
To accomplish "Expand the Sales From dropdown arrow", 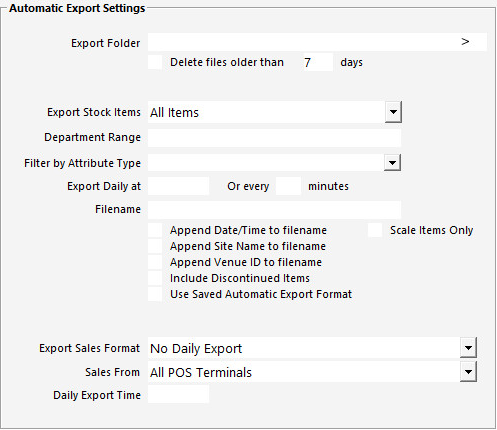I will (468, 372).
